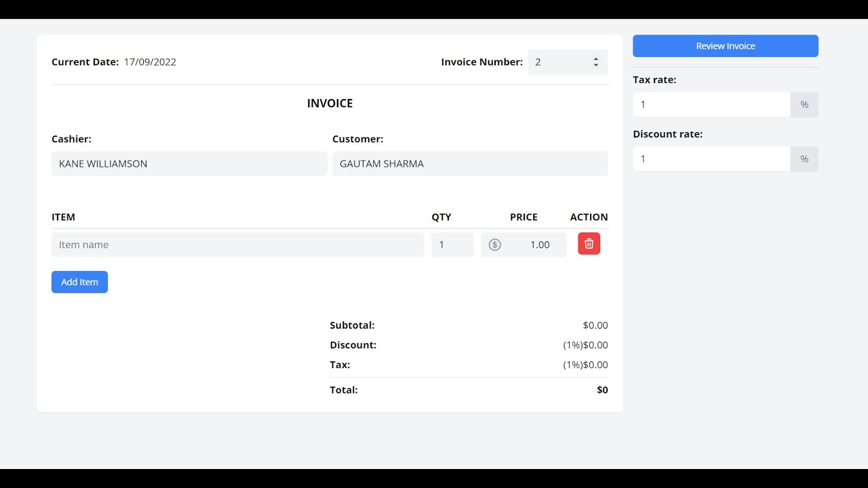868x488 pixels.
Task: Focus the Discount rate input field
Action: (x=711, y=159)
